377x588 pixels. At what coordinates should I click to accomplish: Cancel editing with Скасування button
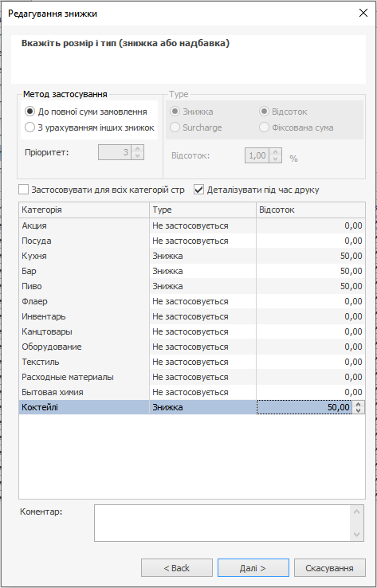coord(330,568)
